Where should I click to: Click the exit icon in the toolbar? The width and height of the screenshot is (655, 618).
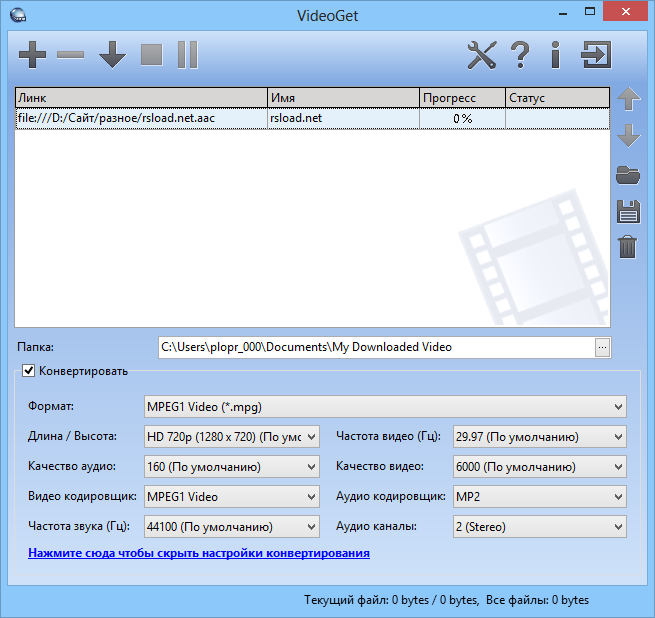[x=597, y=55]
